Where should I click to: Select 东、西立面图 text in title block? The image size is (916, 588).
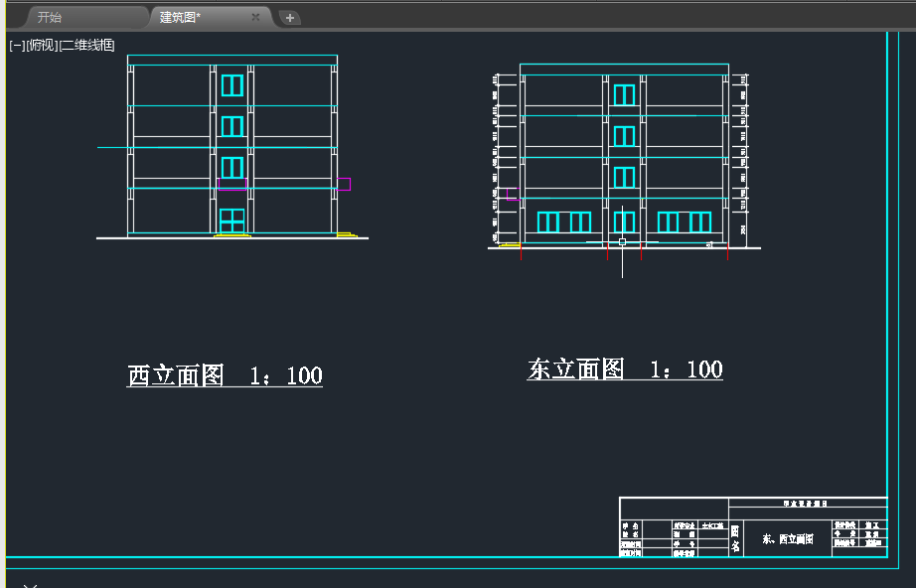click(788, 538)
